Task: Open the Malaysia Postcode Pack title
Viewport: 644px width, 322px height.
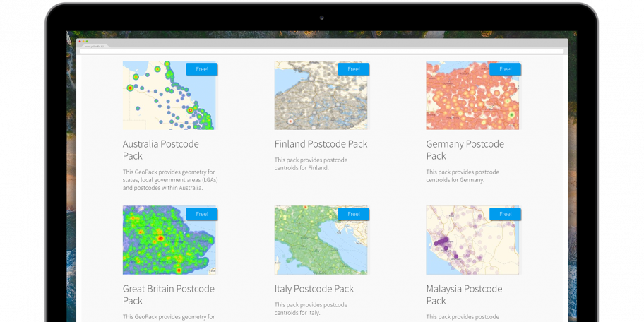Action: click(x=464, y=294)
